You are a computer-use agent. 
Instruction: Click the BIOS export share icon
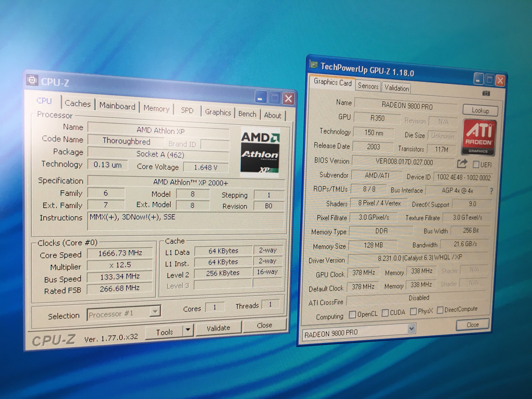point(462,164)
